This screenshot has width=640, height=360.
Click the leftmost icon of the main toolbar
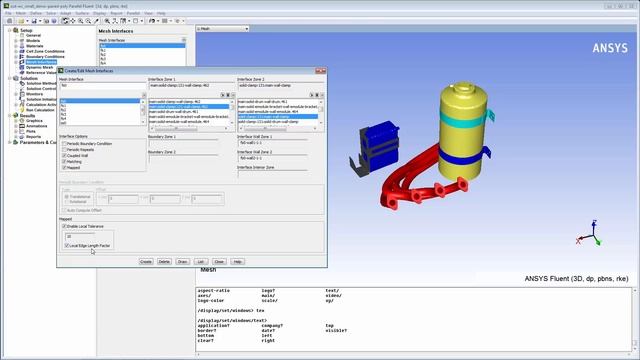click(x=9, y=21)
